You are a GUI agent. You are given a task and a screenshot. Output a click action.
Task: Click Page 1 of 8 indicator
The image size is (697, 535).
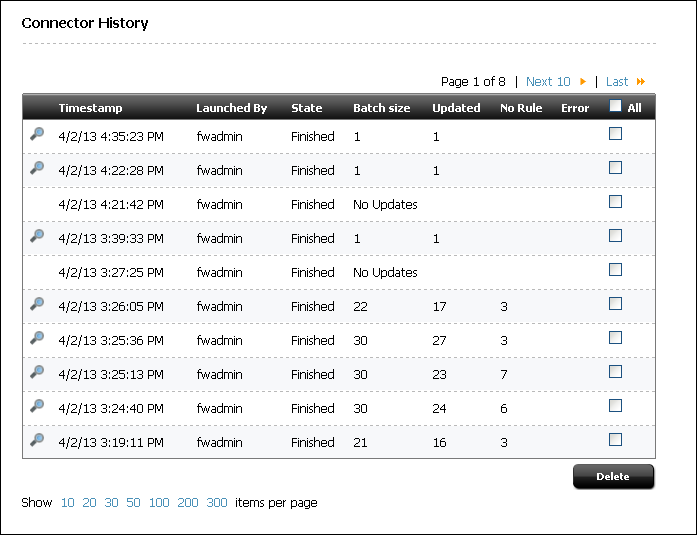point(473,82)
